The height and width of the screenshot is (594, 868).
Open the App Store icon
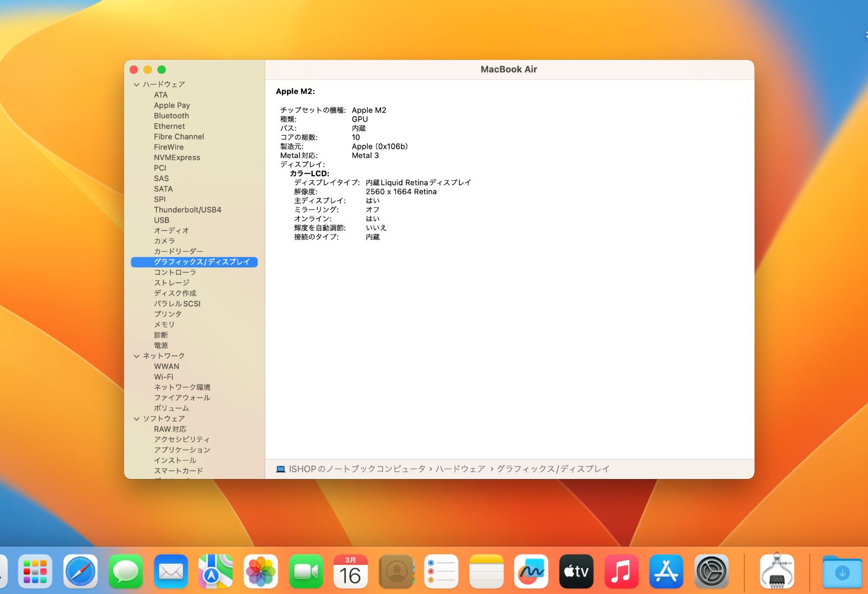coord(666,571)
